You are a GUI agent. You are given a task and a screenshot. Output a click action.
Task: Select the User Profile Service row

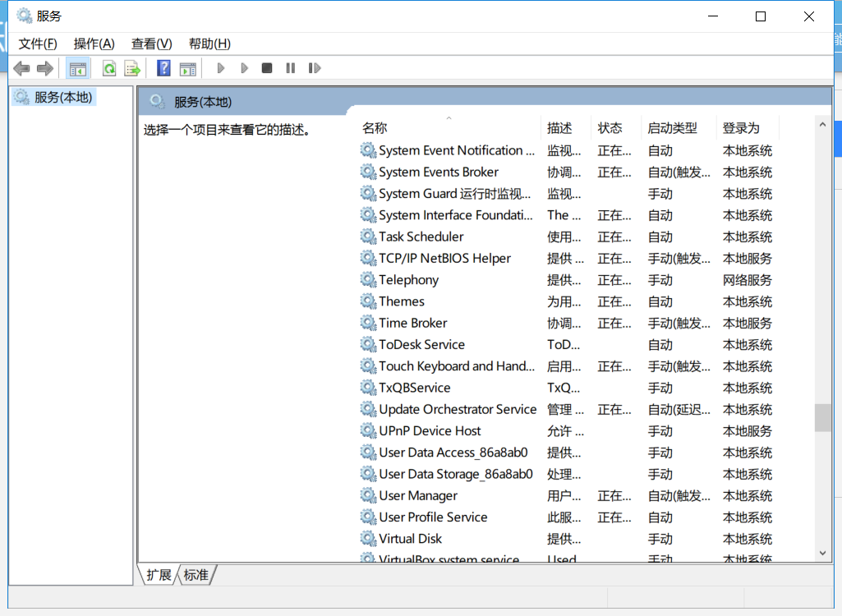coord(567,517)
